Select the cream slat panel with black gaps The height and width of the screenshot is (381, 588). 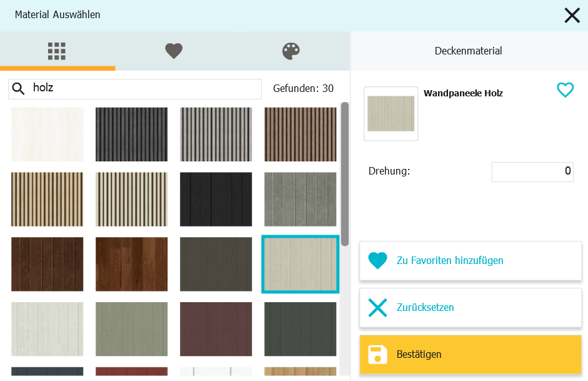132,200
